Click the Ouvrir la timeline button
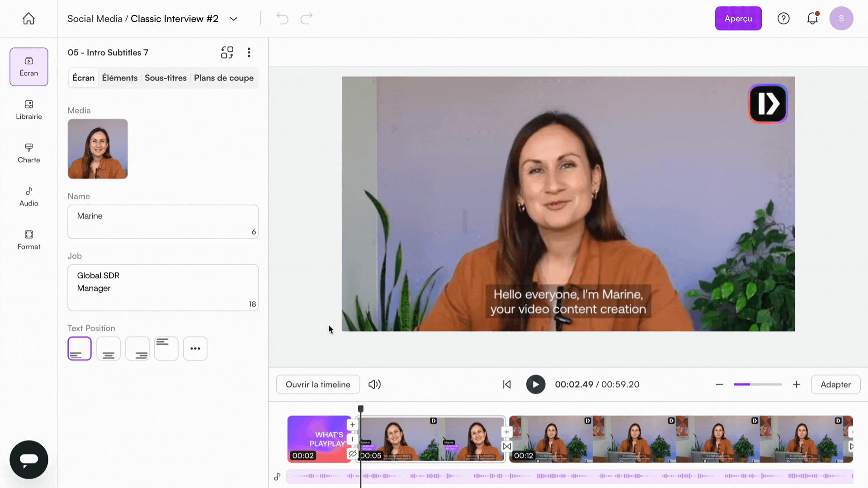 [318, 385]
